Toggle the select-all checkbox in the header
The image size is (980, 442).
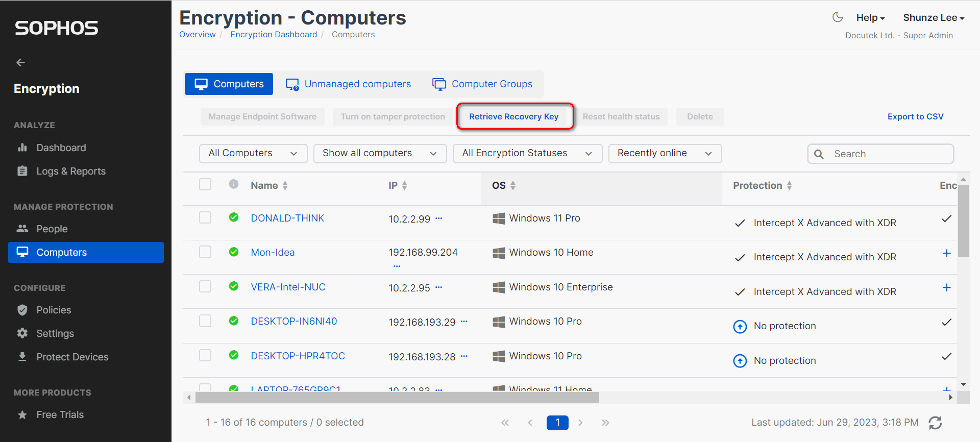click(205, 184)
